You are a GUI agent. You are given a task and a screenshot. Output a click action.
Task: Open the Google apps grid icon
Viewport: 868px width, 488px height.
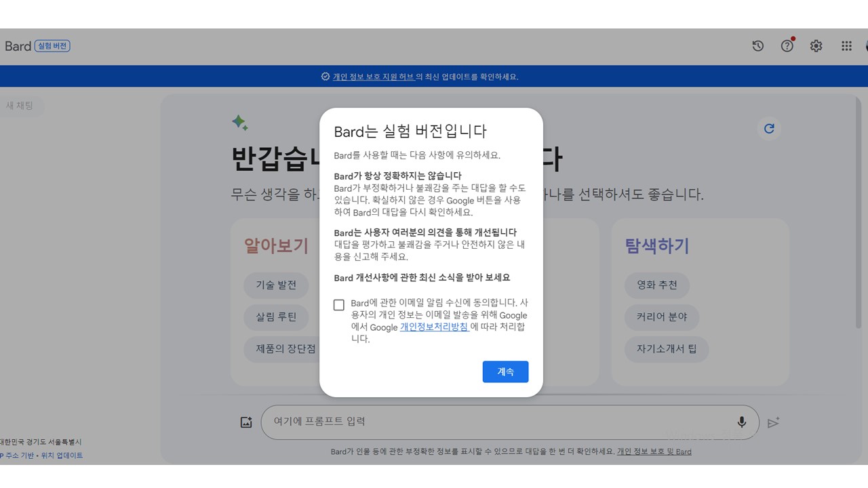point(846,46)
